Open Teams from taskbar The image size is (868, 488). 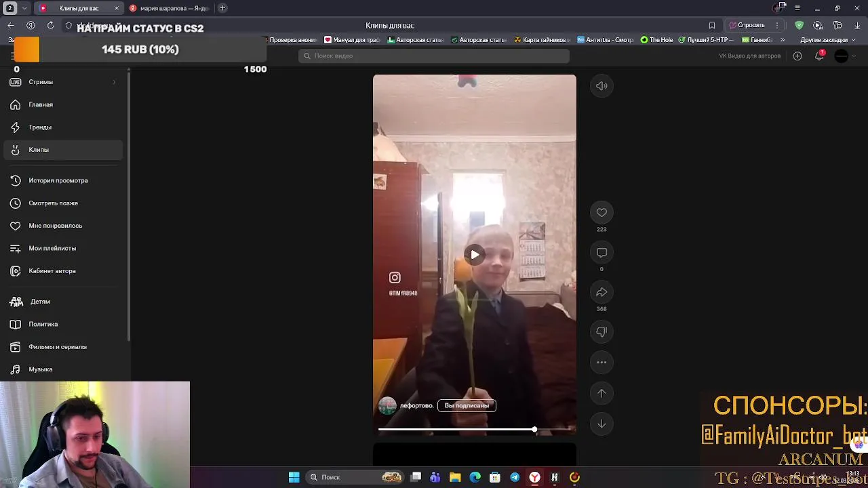[x=435, y=477]
